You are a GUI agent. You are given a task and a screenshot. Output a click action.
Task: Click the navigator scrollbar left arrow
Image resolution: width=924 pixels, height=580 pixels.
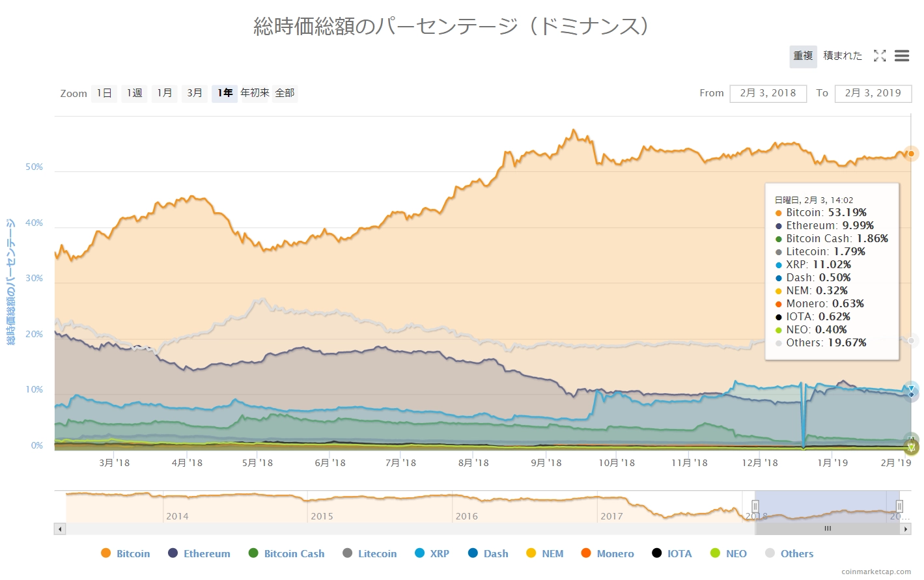60,529
